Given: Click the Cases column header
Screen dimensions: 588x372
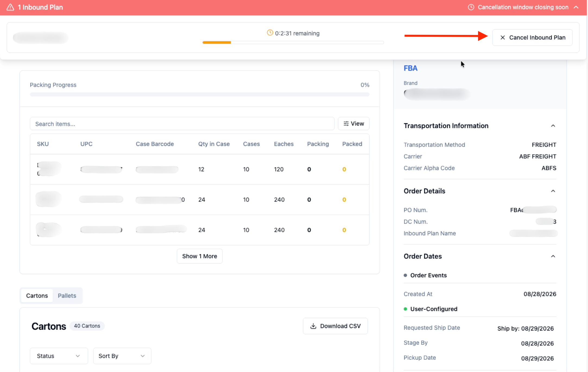Looking at the screenshot, I should (251, 144).
